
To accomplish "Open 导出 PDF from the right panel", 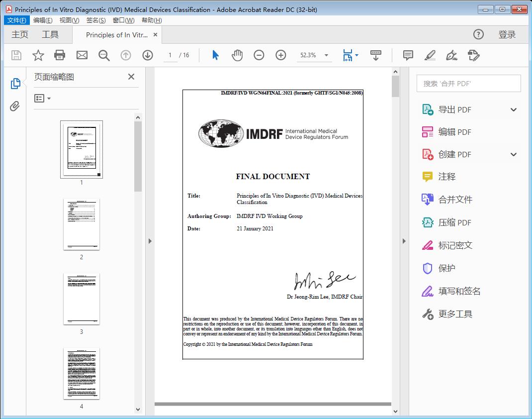I will pos(453,109).
